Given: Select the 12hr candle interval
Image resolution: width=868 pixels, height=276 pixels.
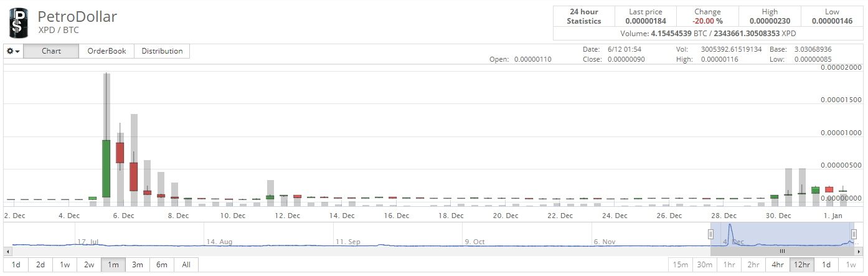Looking at the screenshot, I should point(802,265).
